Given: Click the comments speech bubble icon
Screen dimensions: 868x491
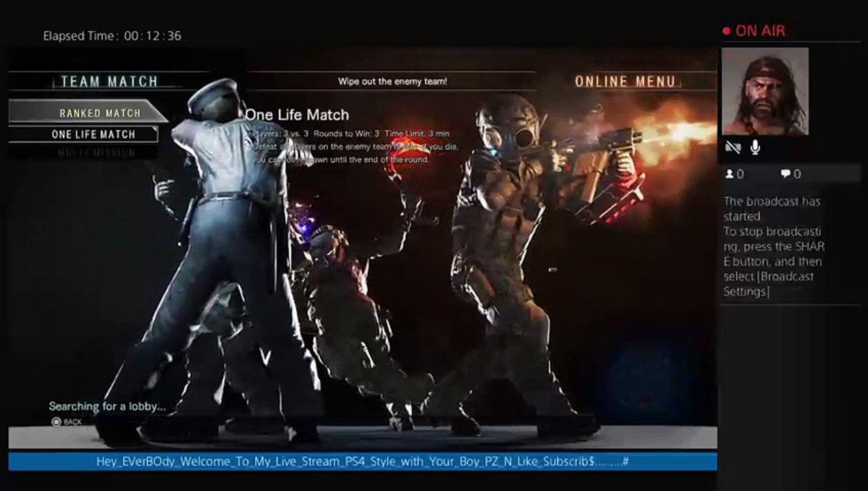Looking at the screenshot, I should [x=786, y=175].
